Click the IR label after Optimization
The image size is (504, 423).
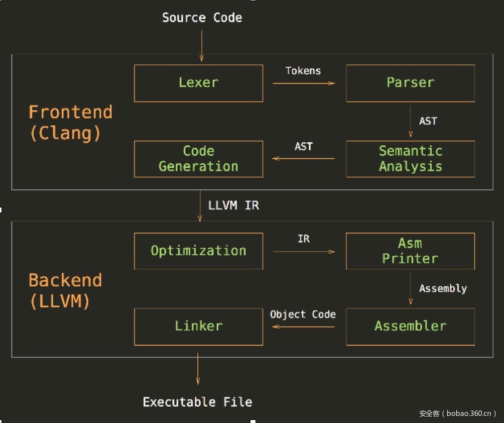(303, 239)
